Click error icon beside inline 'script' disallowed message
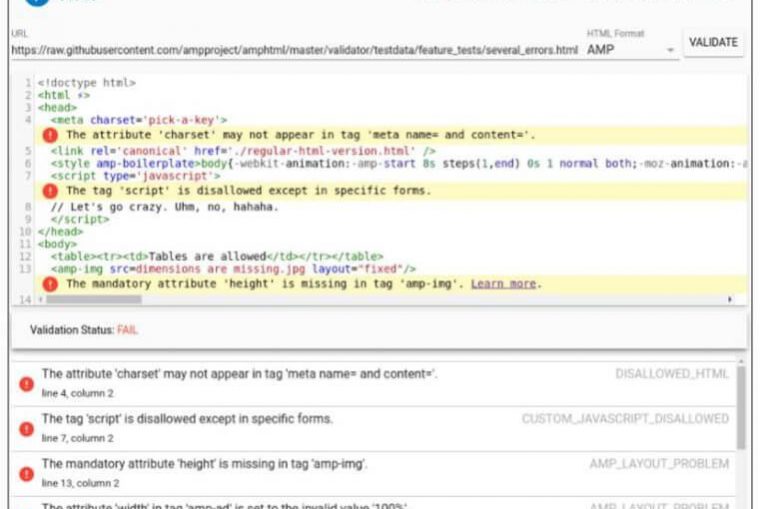Screen dimensions: 763x509 (51, 190)
